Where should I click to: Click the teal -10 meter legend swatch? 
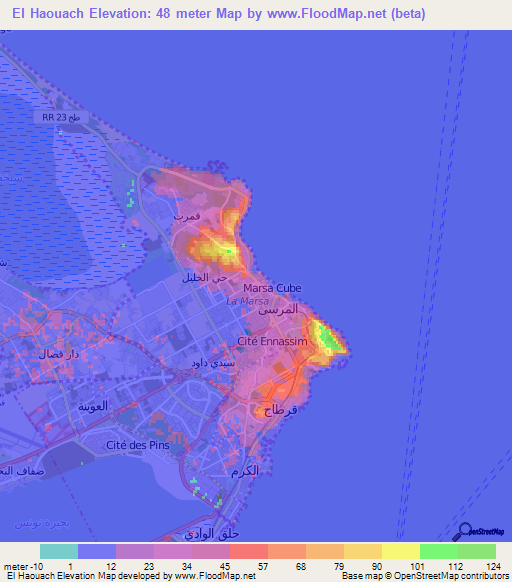[59, 551]
